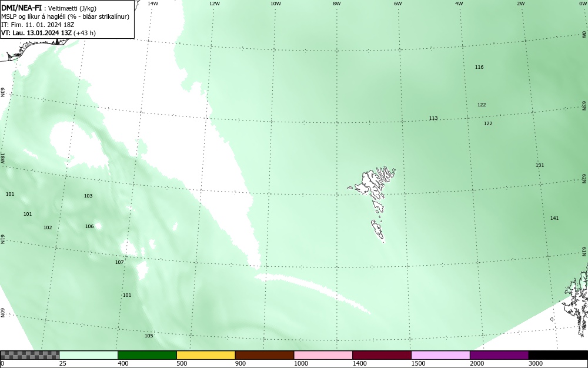Pick the maroon 1400–1500 legend swatch

tap(382, 355)
